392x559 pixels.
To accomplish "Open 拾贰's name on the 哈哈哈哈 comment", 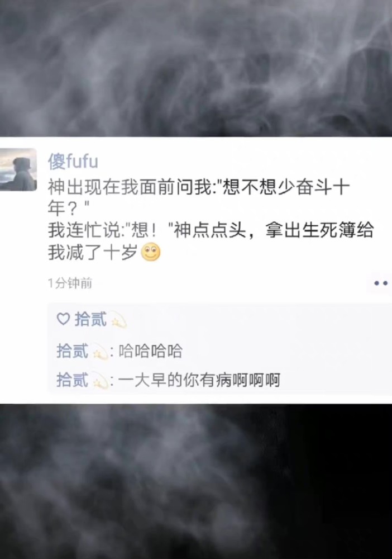I will coord(72,351).
